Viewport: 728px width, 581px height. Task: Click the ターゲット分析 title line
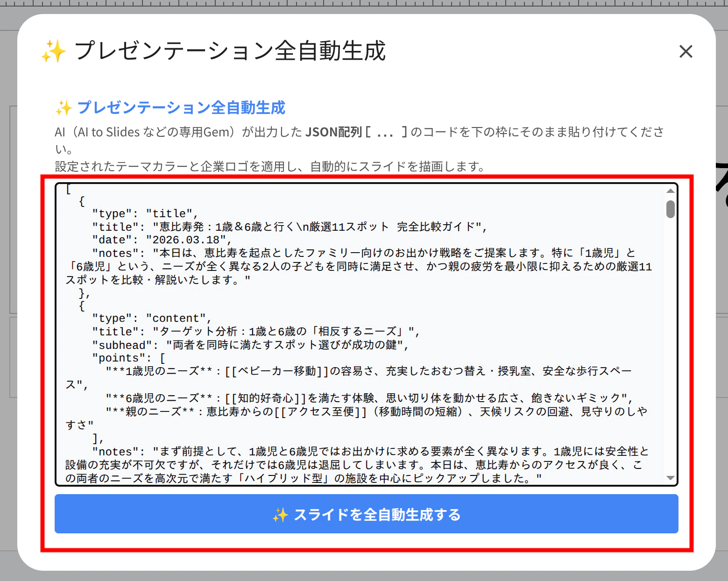click(x=256, y=332)
